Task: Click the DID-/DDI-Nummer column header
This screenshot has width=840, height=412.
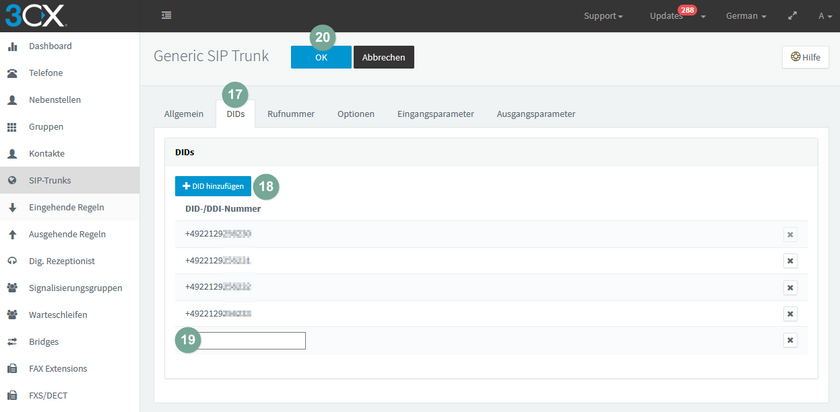Action: coord(222,209)
